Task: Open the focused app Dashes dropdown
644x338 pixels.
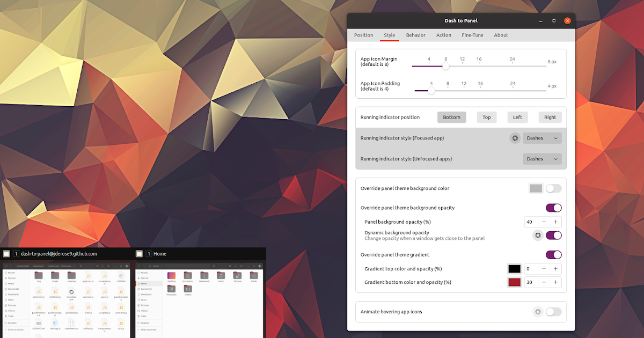Action: click(542, 138)
